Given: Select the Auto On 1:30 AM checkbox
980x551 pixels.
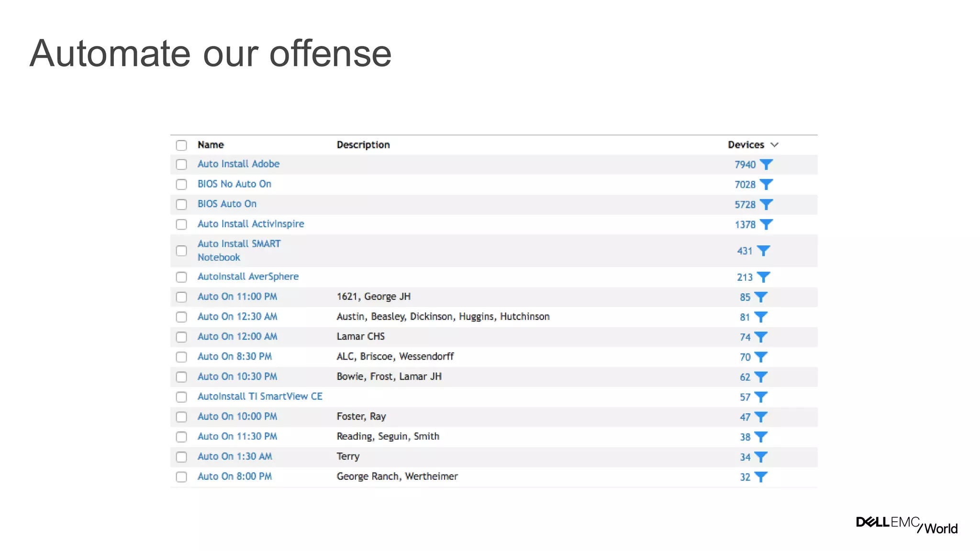Looking at the screenshot, I should coord(181,457).
